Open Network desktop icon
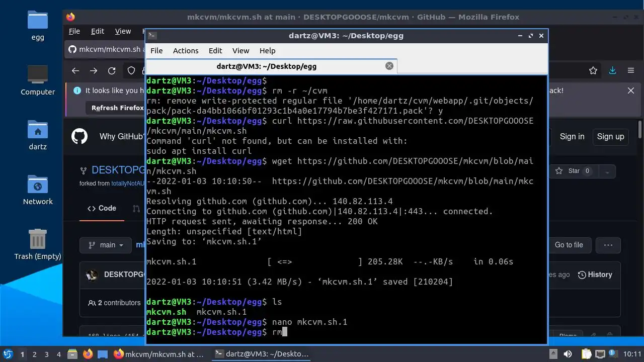 [38, 190]
